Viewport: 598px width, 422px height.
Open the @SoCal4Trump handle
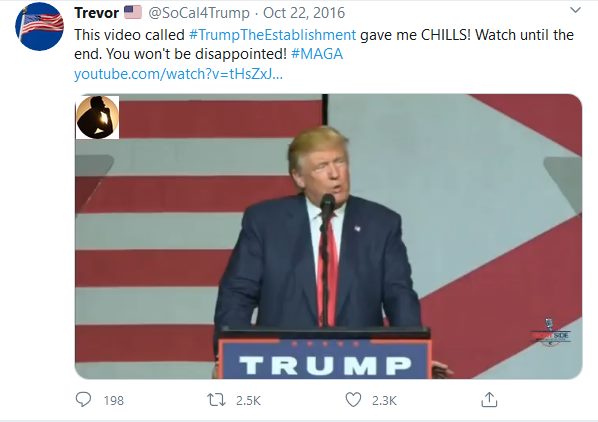(x=199, y=13)
